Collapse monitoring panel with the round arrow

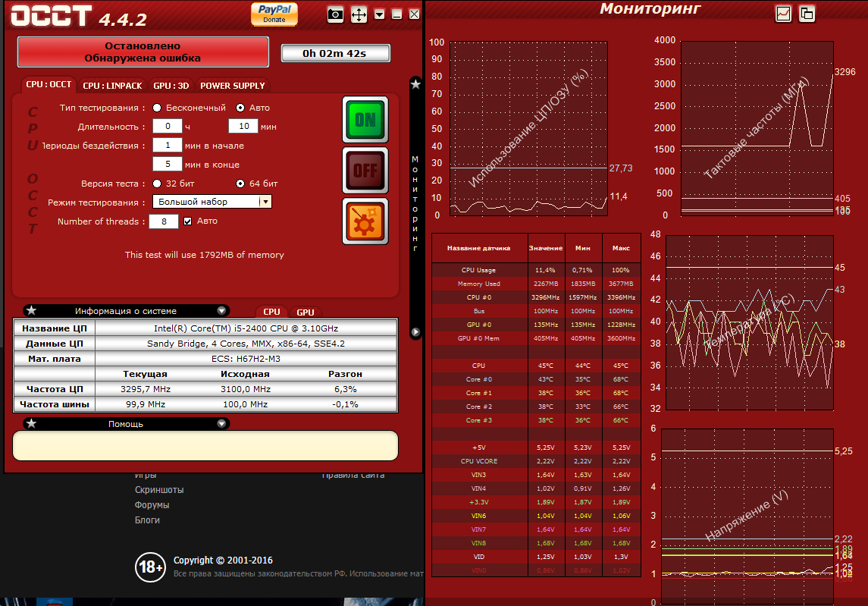click(415, 331)
